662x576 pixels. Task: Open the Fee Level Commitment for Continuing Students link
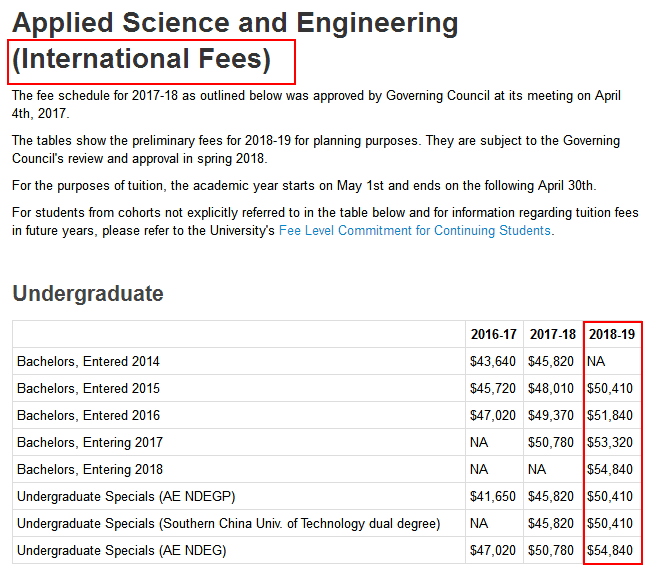(416, 231)
